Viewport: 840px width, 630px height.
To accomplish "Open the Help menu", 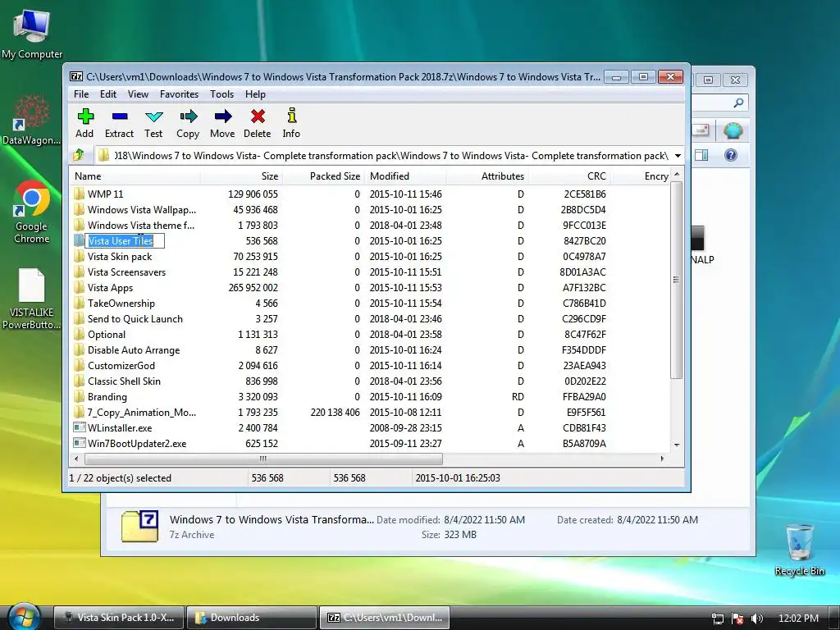I will 255,94.
